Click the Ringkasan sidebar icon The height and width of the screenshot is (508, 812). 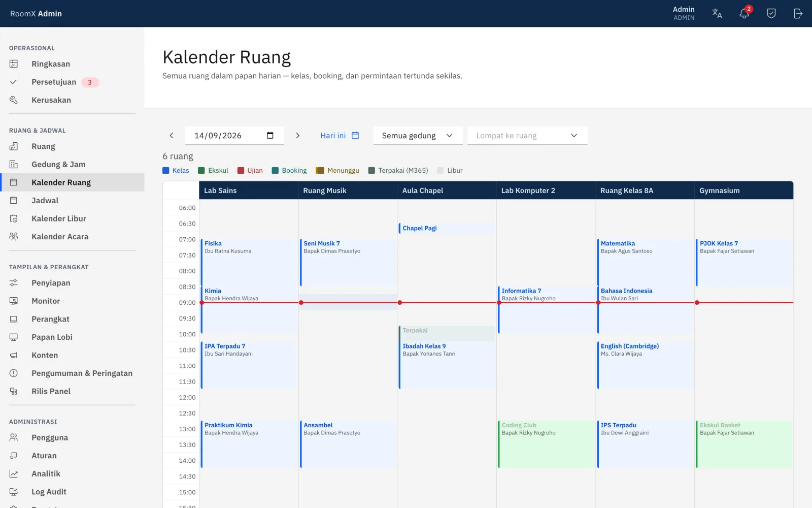click(x=14, y=64)
